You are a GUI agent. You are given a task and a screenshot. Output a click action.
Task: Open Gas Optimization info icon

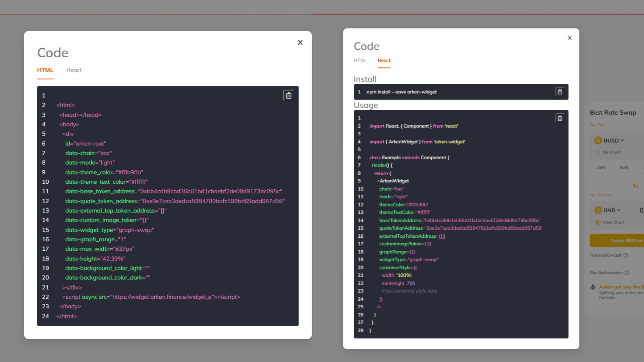627,273
